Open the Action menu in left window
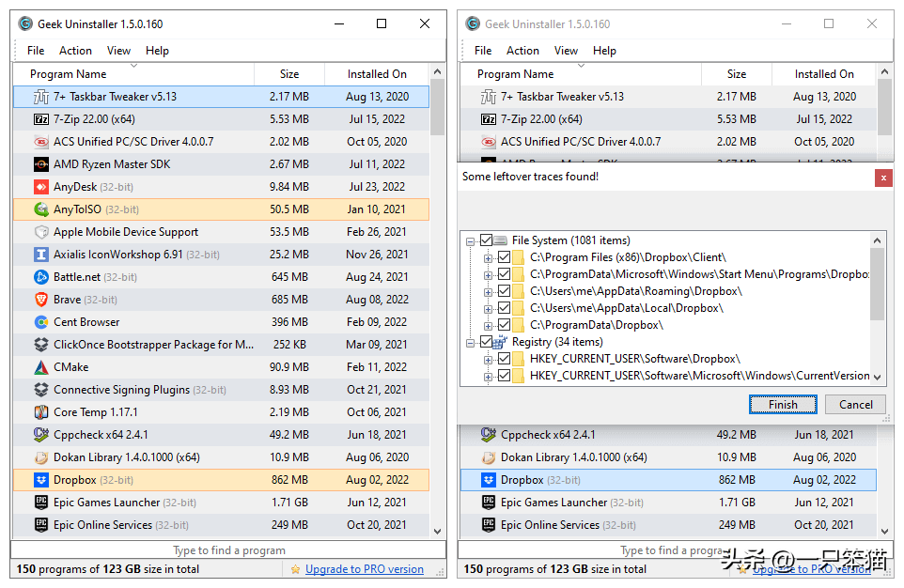The height and width of the screenshot is (588, 904). coord(75,51)
